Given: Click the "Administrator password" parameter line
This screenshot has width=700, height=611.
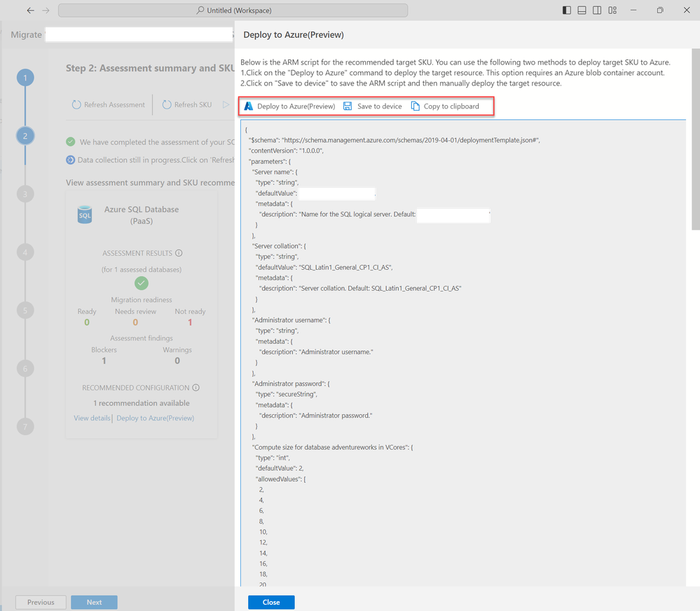Looking at the screenshot, I should pyautogui.click(x=291, y=384).
